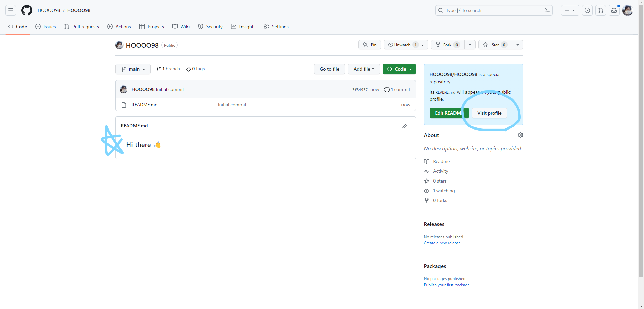Open About settings gear icon
The image size is (644, 309).
[x=521, y=135]
